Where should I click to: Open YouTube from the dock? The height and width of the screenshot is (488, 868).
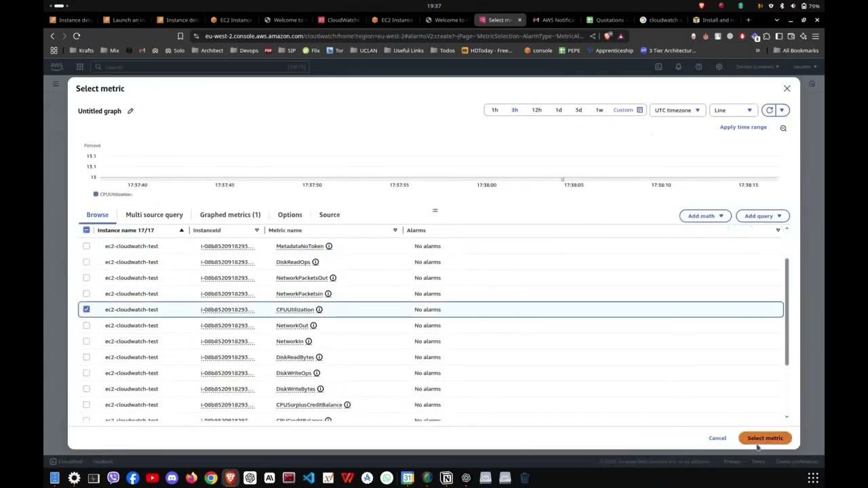(152, 478)
